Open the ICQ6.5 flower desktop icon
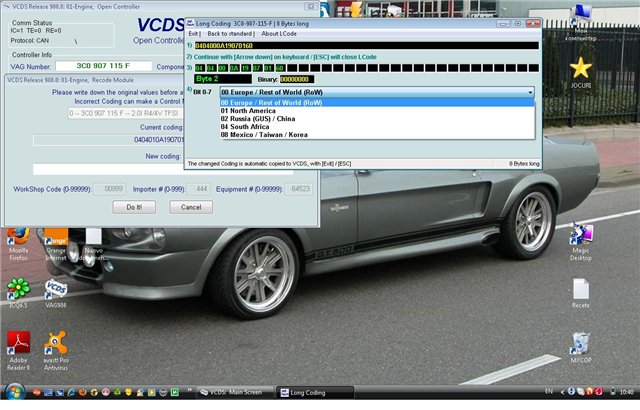This screenshot has width=640, height=410. [18, 293]
